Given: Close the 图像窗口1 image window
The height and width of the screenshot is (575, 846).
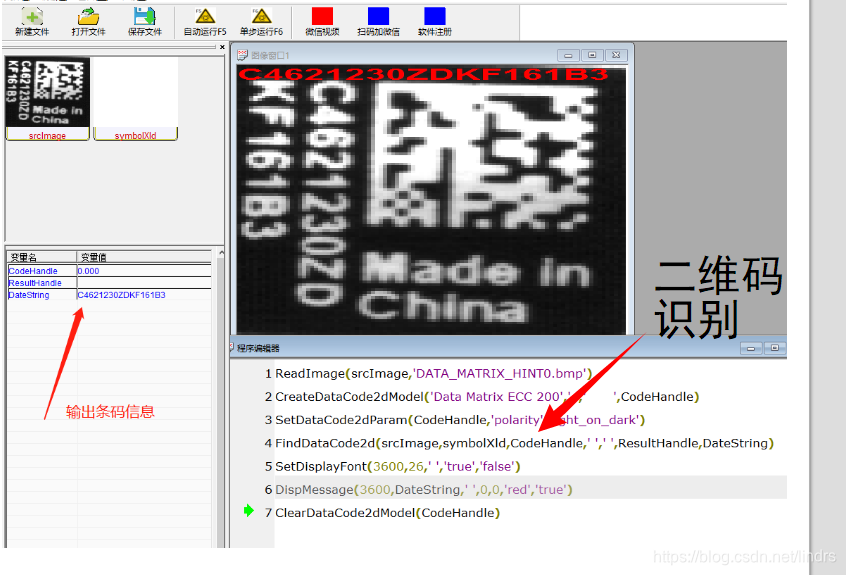Looking at the screenshot, I should [616, 55].
